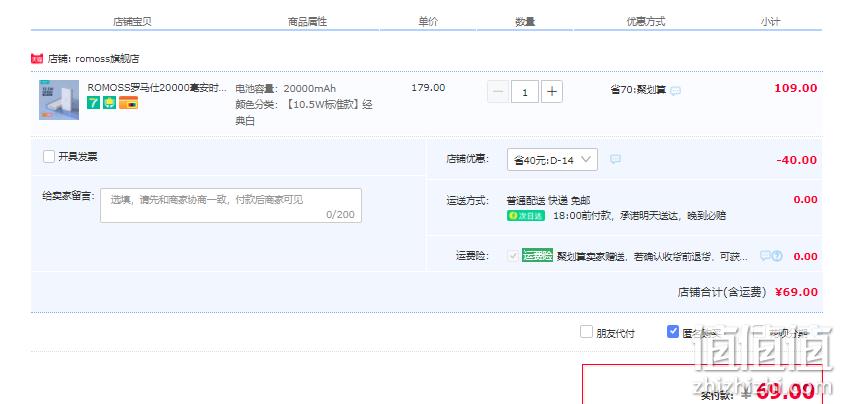Click the chat bubble icon in the 运费险 row
842x404 pixels.
click(765, 256)
